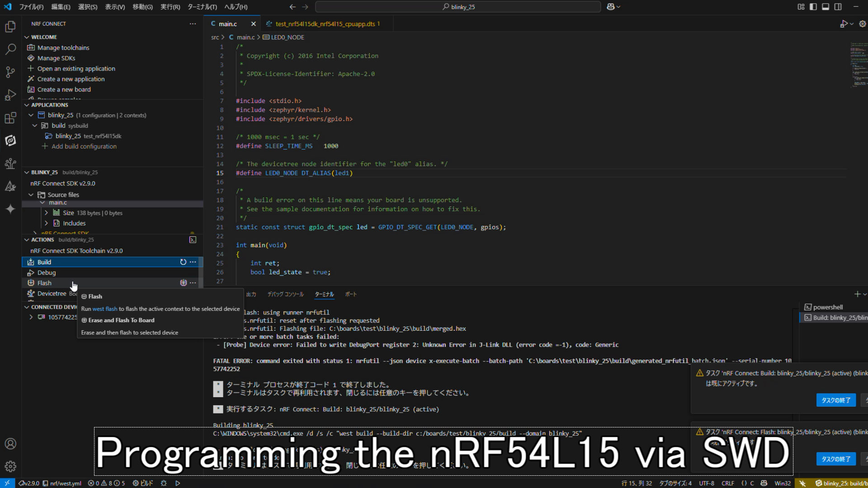
Task: Click the タスクの終了 button in the notification
Action: 835,400
